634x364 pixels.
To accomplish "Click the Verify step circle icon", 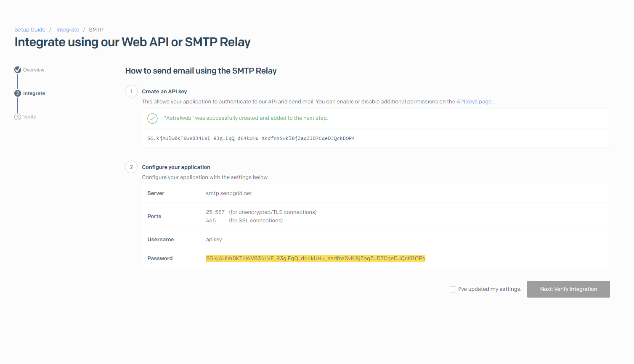I will click(17, 117).
